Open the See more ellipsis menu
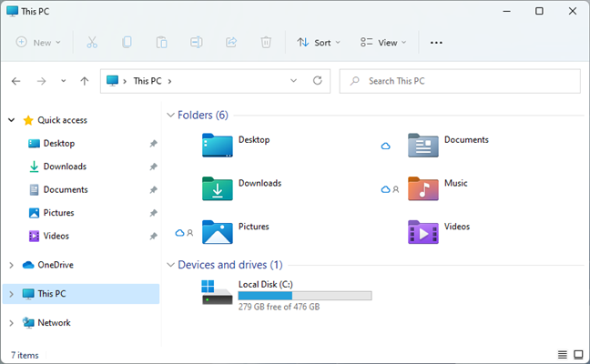 (436, 43)
